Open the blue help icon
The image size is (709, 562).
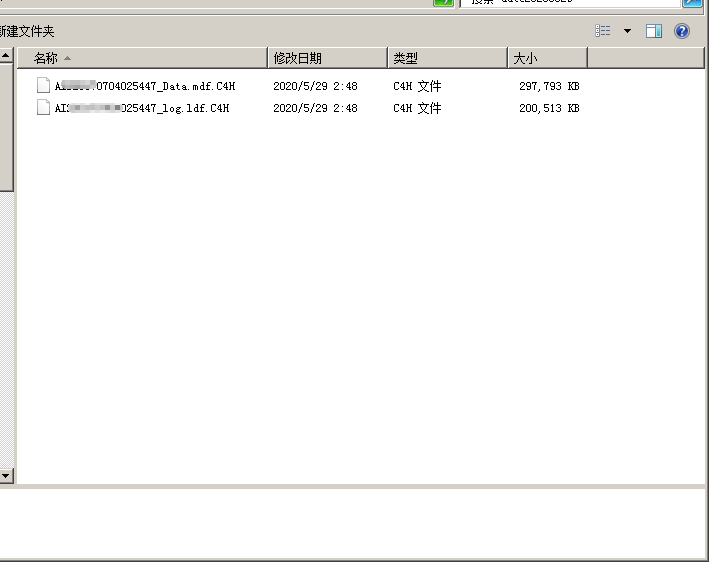click(x=681, y=31)
